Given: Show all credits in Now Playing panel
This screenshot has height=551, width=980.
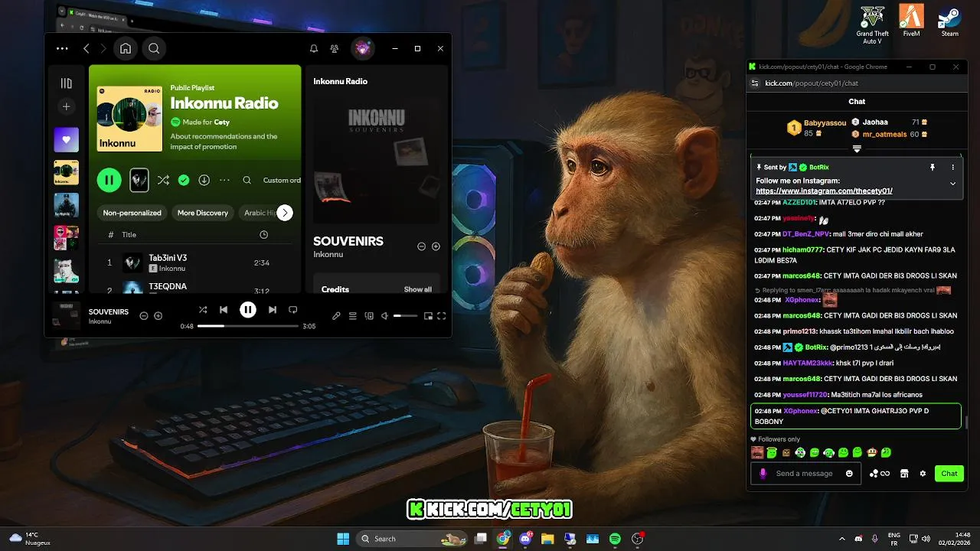Looking at the screenshot, I should [x=418, y=289].
